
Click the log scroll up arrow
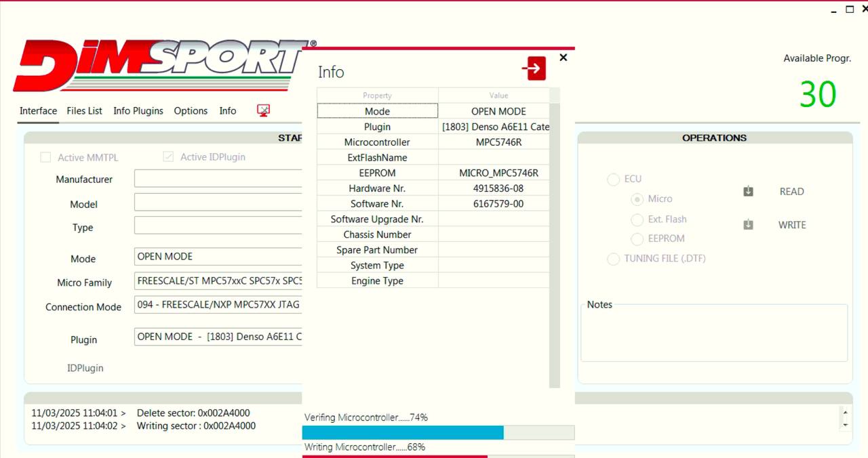click(x=845, y=412)
